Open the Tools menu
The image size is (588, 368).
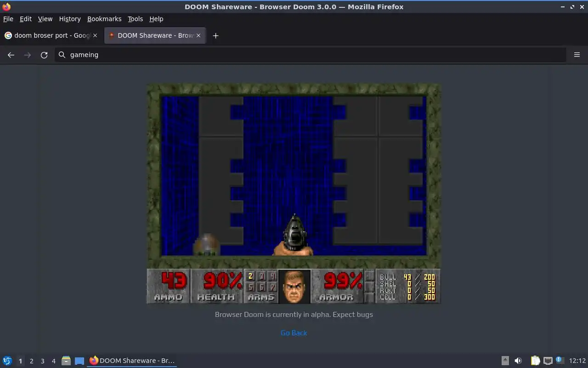click(135, 19)
